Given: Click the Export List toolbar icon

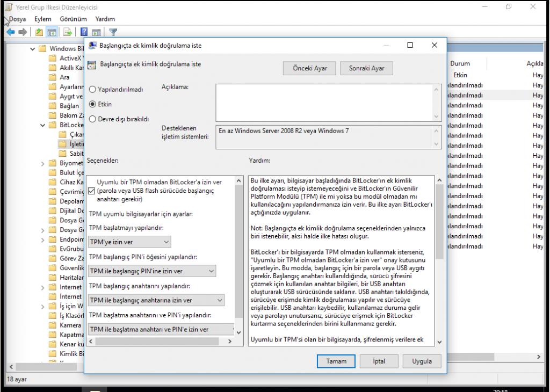Looking at the screenshot, I should coord(68,32).
